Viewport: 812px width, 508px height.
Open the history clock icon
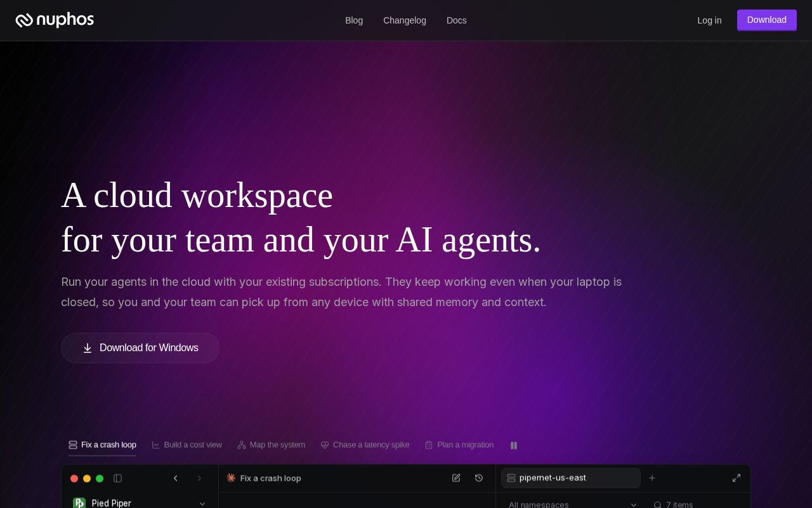479,478
